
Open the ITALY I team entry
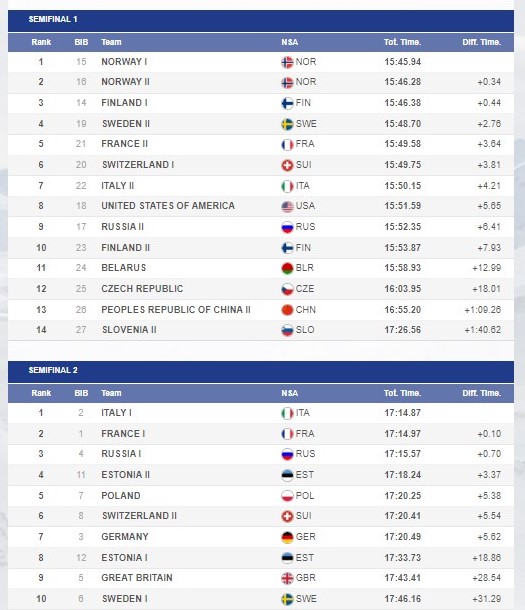[116, 413]
